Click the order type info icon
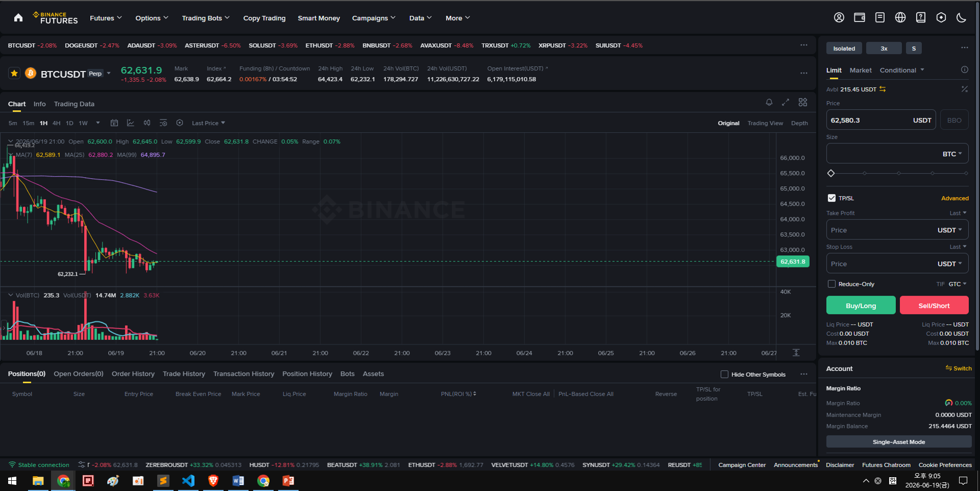 (964, 70)
